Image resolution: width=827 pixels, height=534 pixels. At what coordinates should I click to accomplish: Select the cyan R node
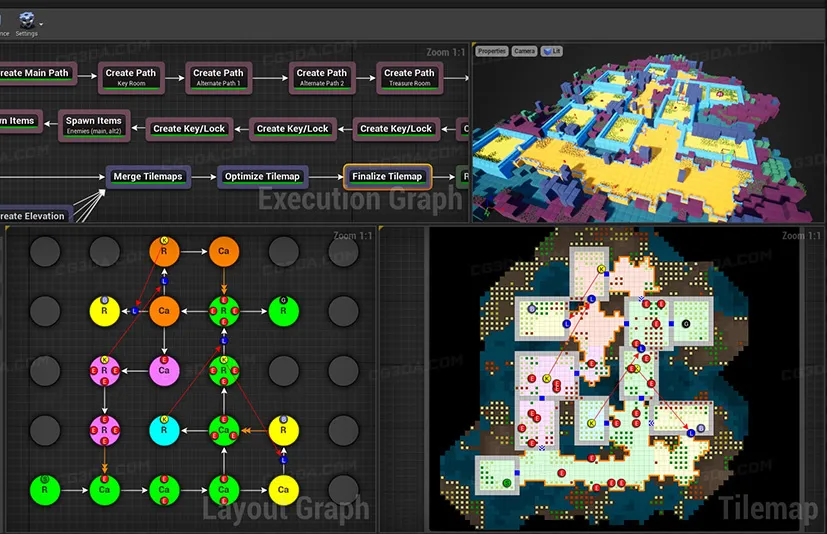164,430
